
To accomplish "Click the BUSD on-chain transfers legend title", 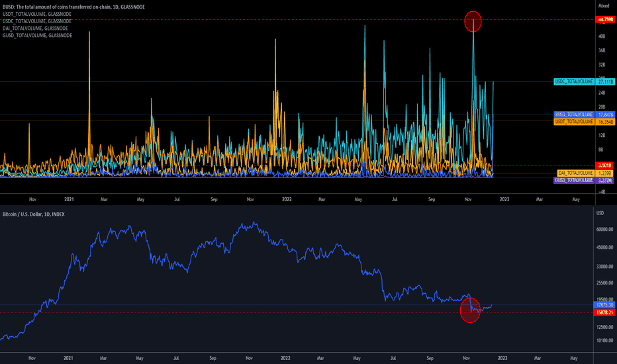I will click(x=73, y=7).
